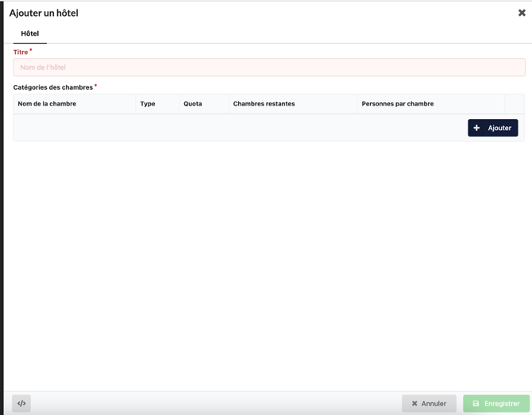
Task: Focus the Nom de l'hôtel input field
Action: 268,67
